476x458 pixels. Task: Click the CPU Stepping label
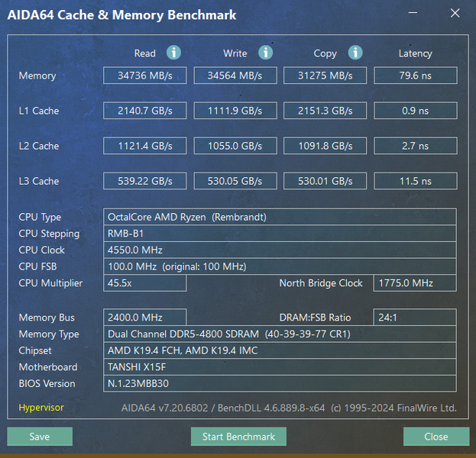49,234
